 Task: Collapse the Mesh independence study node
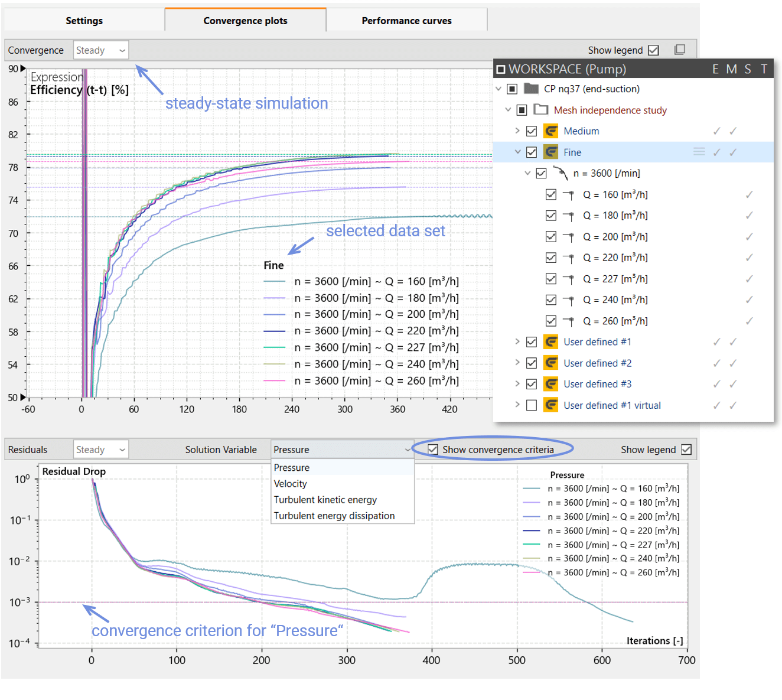point(508,110)
